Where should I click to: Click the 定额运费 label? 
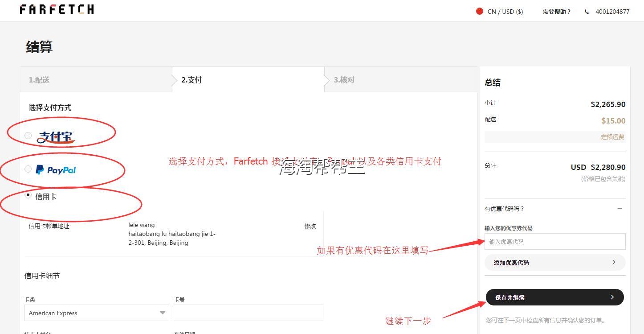612,137
